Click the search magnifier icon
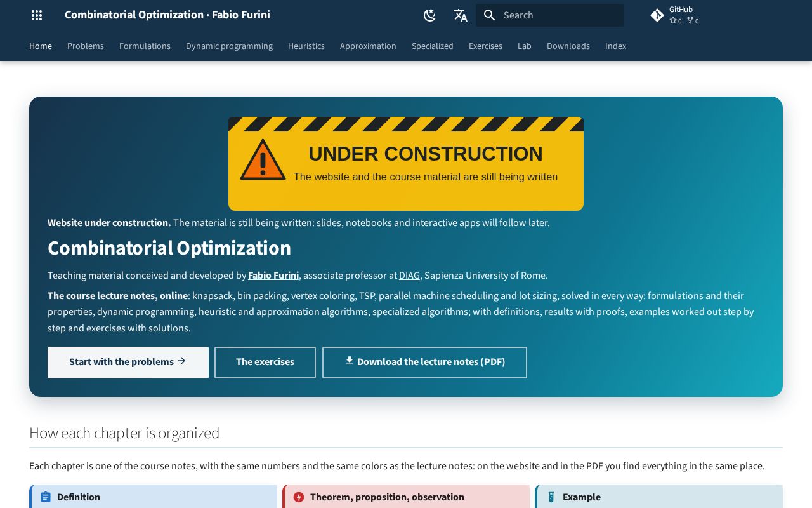 point(489,15)
